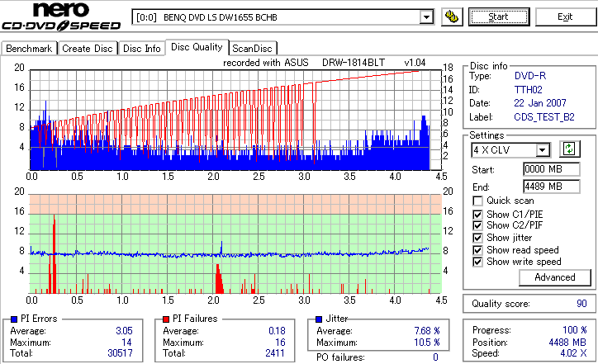
Task: Click the Quality score value 90
Action: coord(581,304)
